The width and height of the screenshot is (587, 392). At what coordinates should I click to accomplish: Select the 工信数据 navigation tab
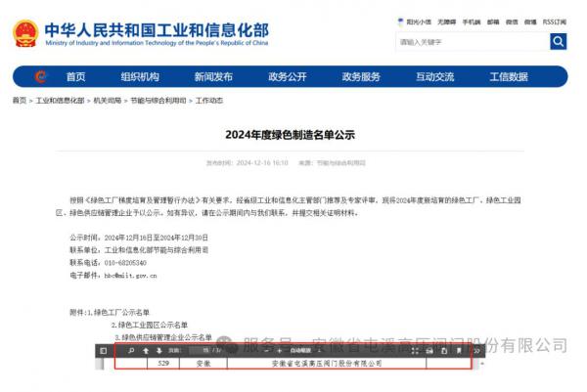pos(509,76)
